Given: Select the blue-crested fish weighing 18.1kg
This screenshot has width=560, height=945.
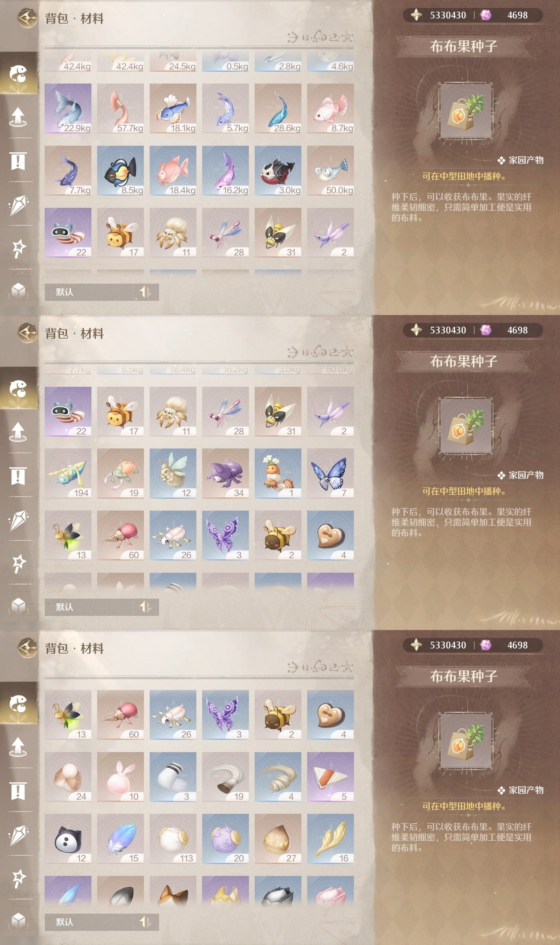Looking at the screenshot, I should (173, 108).
